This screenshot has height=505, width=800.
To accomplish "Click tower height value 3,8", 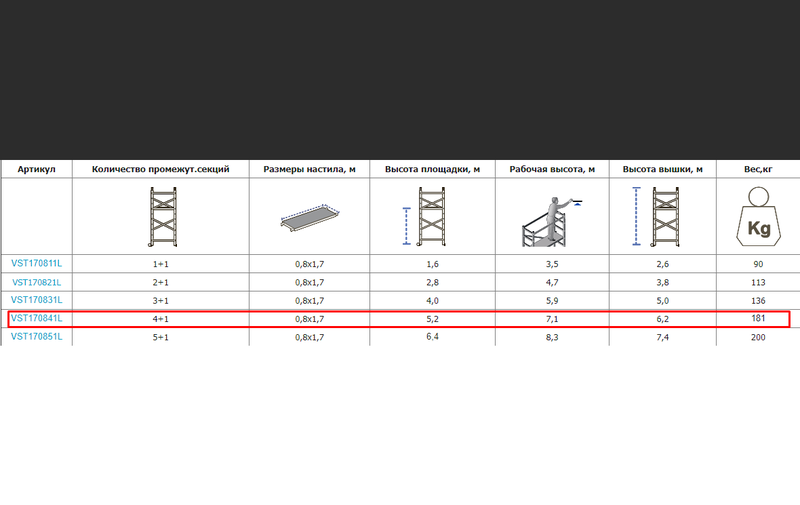I will (662, 283).
